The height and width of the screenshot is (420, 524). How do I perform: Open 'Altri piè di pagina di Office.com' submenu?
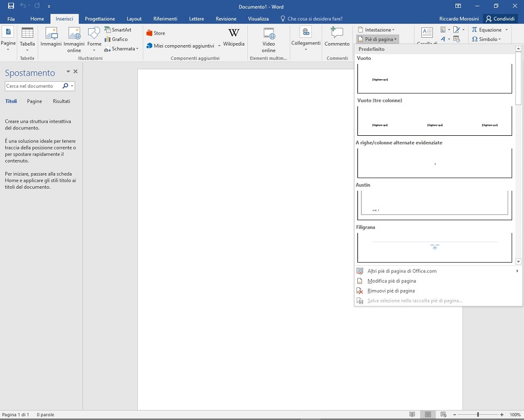pyautogui.click(x=438, y=271)
